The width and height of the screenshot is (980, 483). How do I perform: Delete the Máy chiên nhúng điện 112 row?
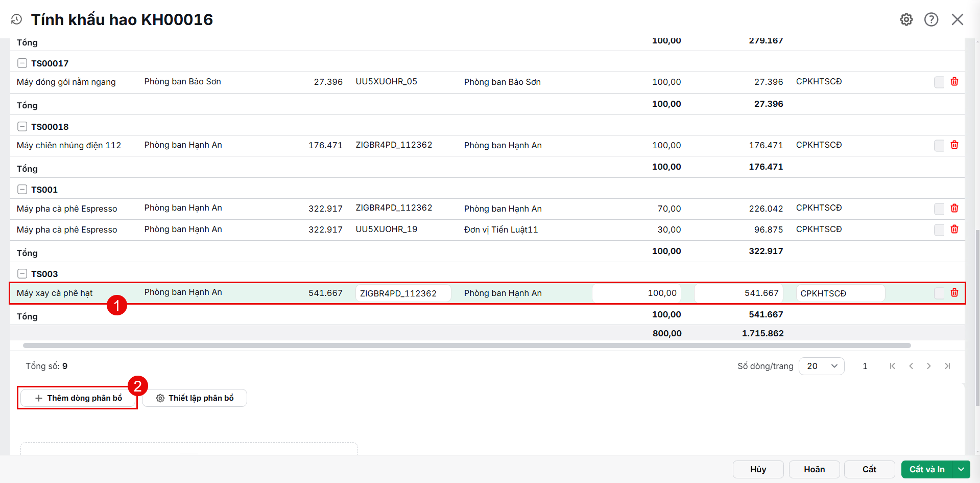[x=954, y=145]
